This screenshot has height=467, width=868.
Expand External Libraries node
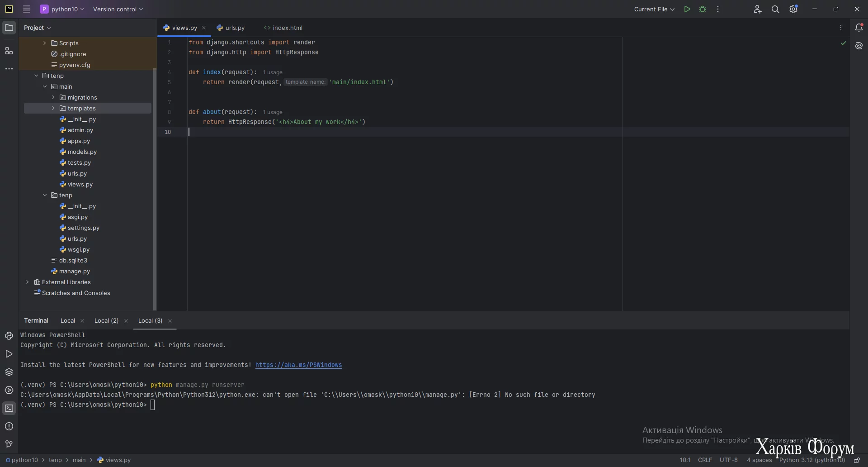[x=28, y=282]
